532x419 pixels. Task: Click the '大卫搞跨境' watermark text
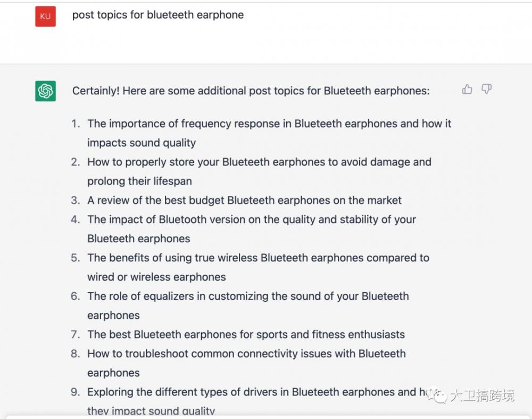click(x=483, y=396)
